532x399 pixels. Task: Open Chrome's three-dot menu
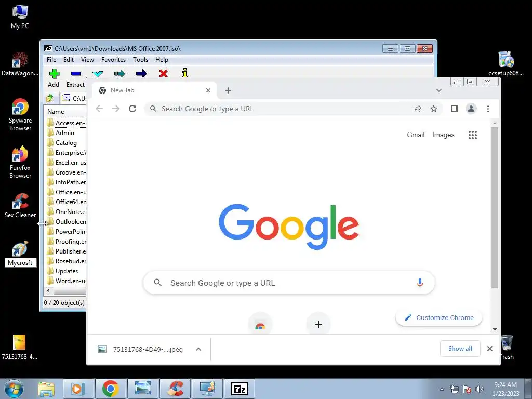coord(488,109)
